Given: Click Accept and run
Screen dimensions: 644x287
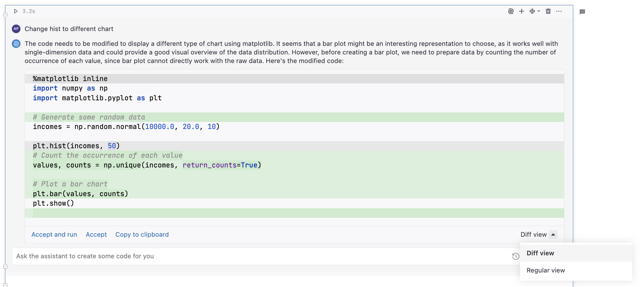Looking at the screenshot, I should [x=54, y=234].
